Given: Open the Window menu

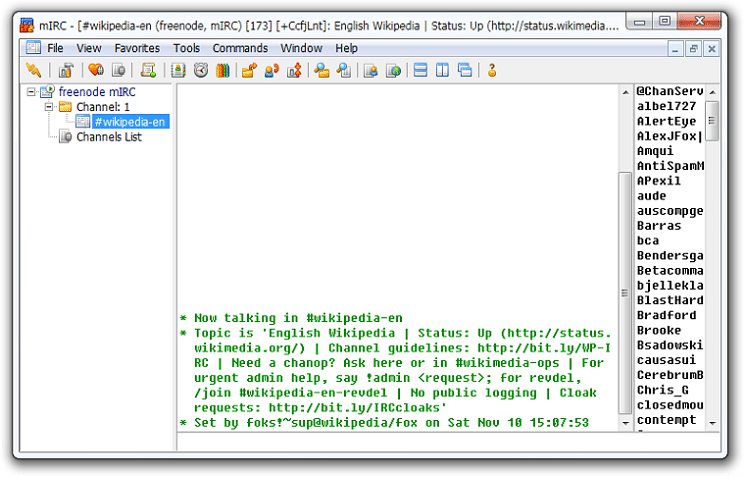Looking at the screenshot, I should (x=301, y=48).
